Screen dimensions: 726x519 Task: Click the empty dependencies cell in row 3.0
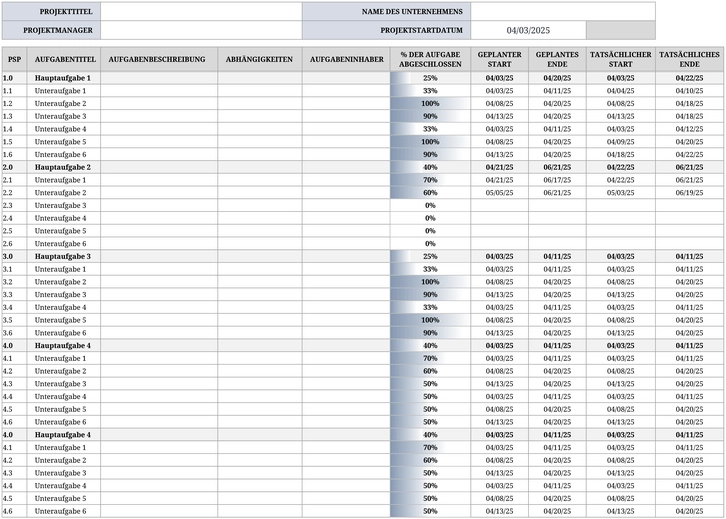coord(260,256)
